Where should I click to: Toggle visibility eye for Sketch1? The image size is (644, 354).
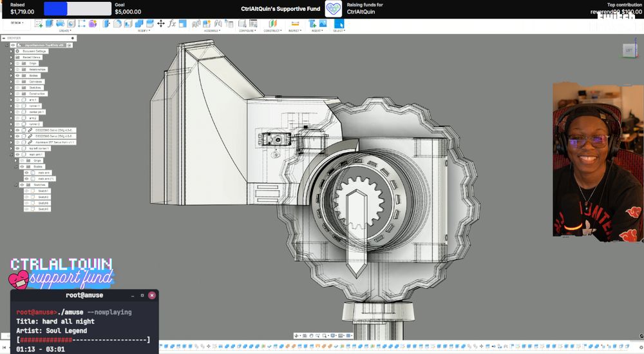(26, 191)
